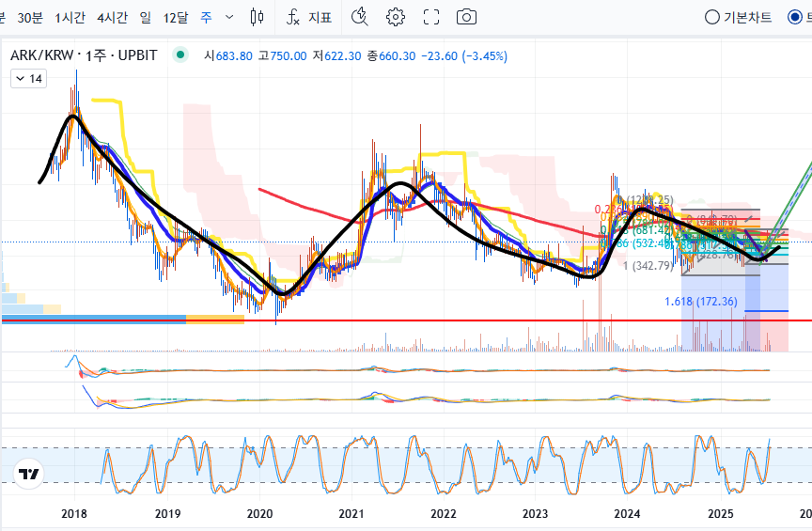
Task: Click the green market status dot
Action: point(180,55)
